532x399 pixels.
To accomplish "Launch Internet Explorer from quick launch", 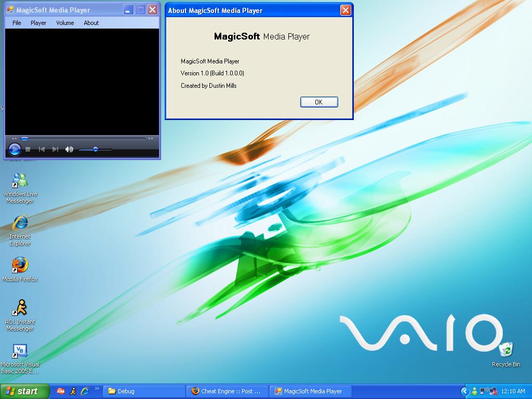I will (x=85, y=391).
